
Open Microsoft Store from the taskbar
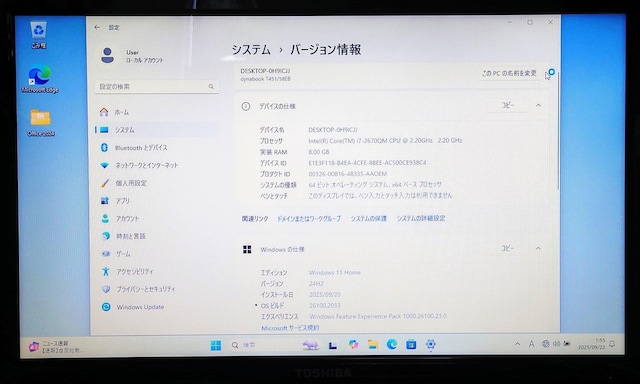[x=411, y=345]
